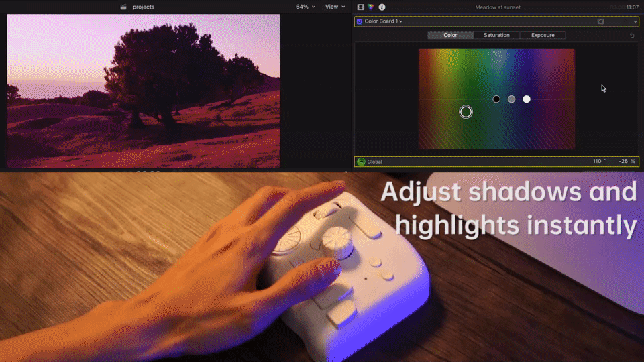Open the Color Inspector triangle icon
644x362 pixels.
coord(371,7)
